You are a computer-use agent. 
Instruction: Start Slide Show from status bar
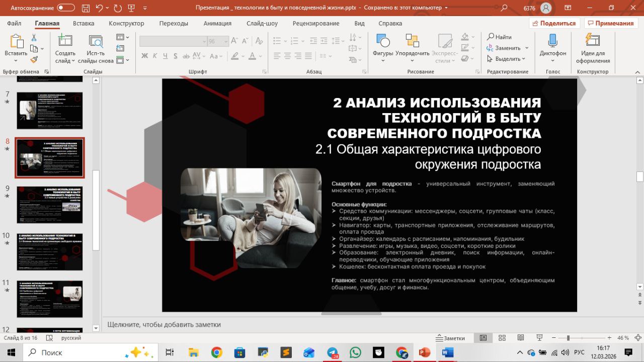(539, 338)
